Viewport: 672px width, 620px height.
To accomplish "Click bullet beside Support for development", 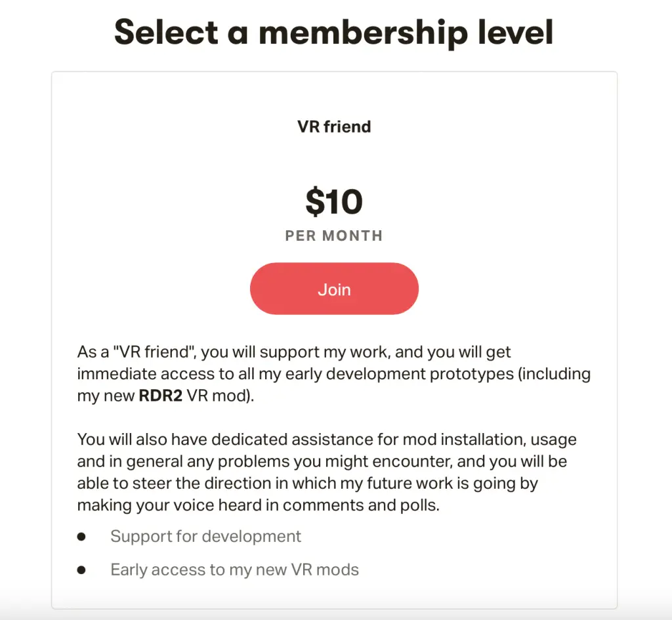I will (x=81, y=537).
